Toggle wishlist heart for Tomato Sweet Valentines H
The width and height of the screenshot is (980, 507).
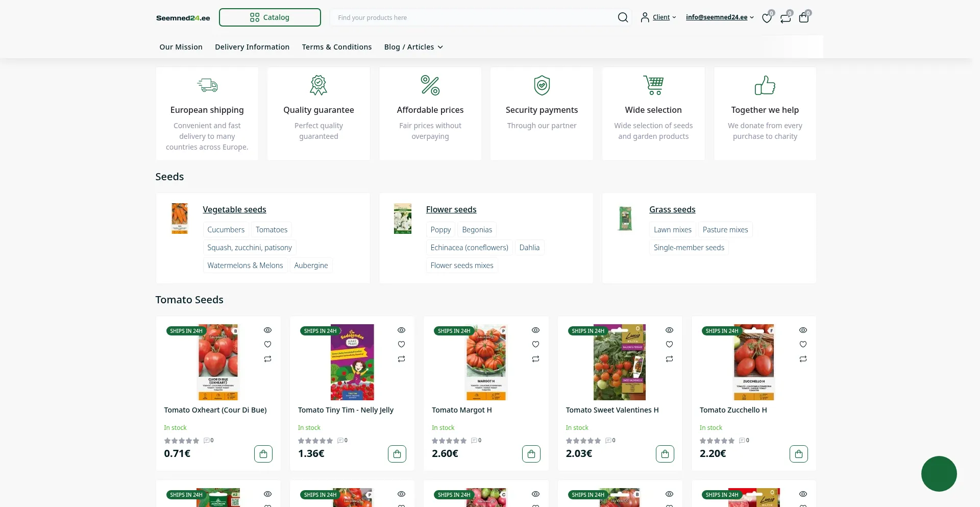coord(670,344)
